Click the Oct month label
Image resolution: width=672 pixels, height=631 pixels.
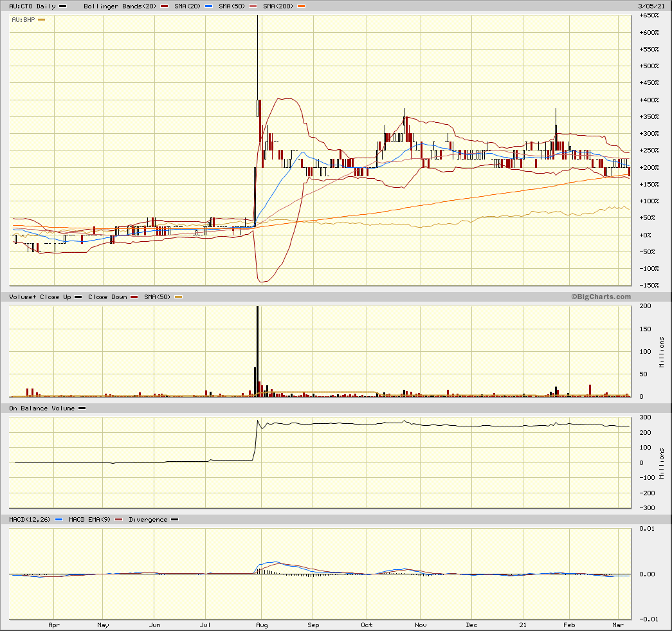tap(367, 625)
